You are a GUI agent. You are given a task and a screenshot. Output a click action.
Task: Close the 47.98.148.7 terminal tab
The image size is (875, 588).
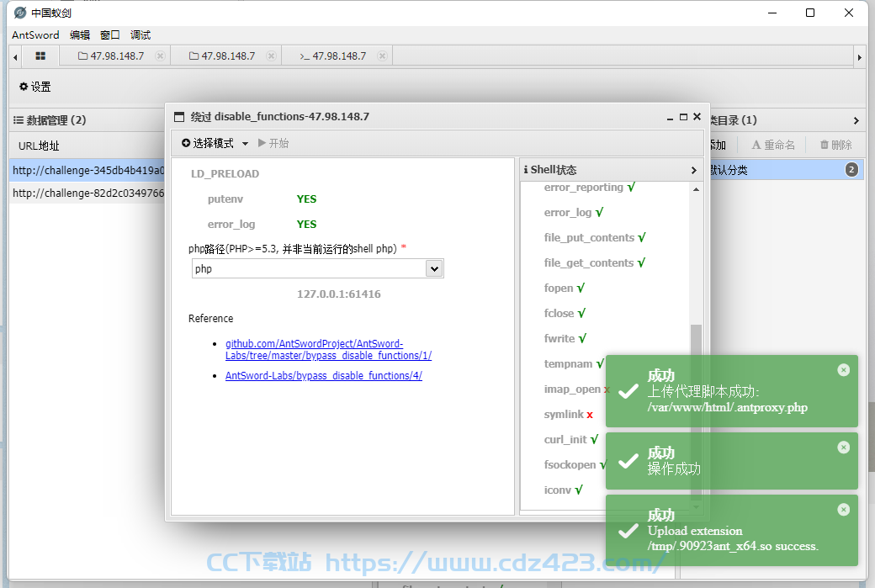coord(382,56)
